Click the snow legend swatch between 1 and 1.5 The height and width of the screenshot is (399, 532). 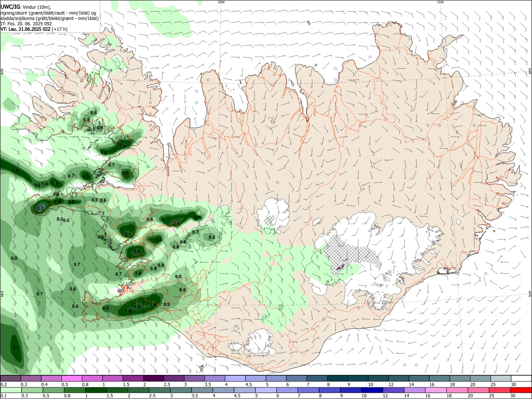(113, 379)
